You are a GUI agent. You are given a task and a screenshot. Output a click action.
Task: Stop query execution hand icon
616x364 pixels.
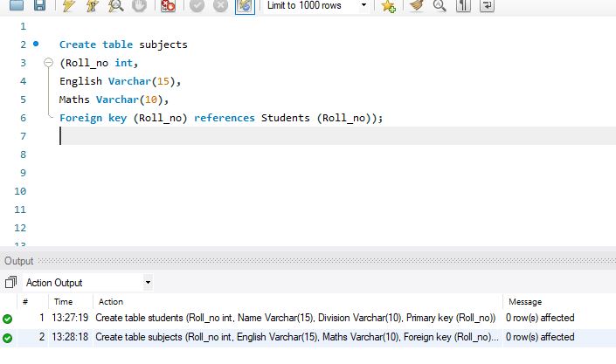139,5
